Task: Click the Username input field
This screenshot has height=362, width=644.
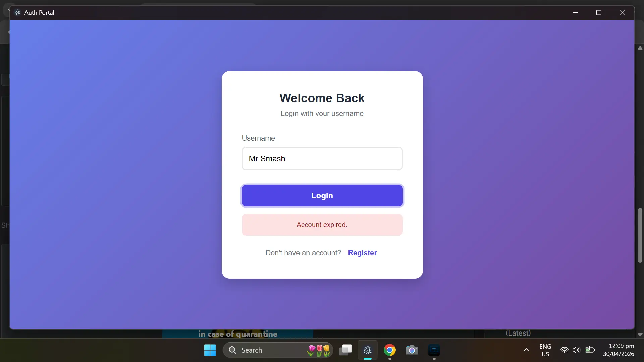Action: pyautogui.click(x=322, y=159)
